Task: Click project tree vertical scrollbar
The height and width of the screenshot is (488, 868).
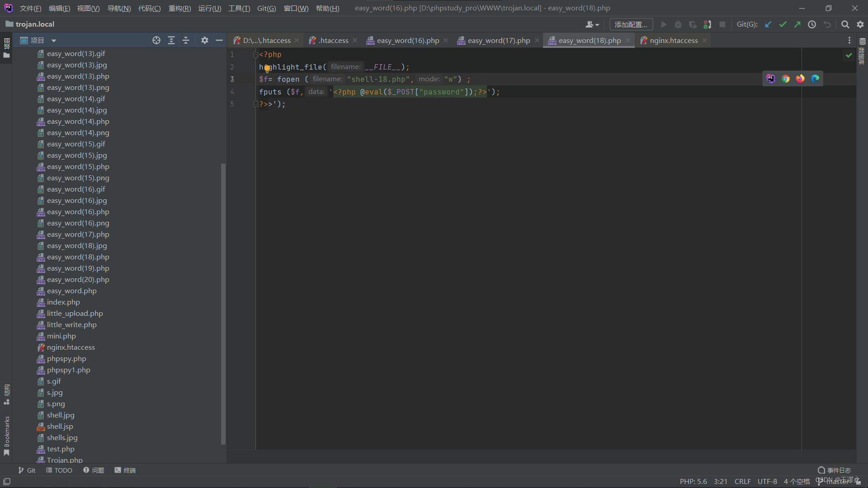Action: coord(223,304)
